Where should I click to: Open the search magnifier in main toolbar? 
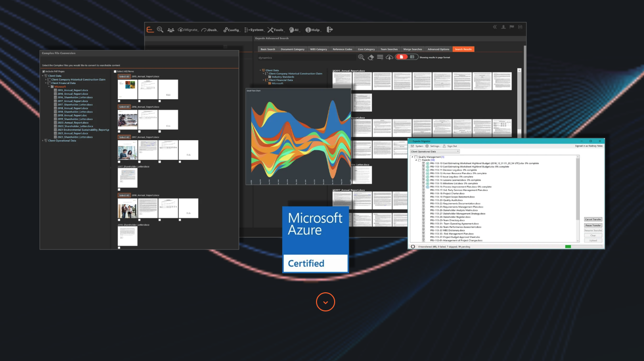coord(160,30)
